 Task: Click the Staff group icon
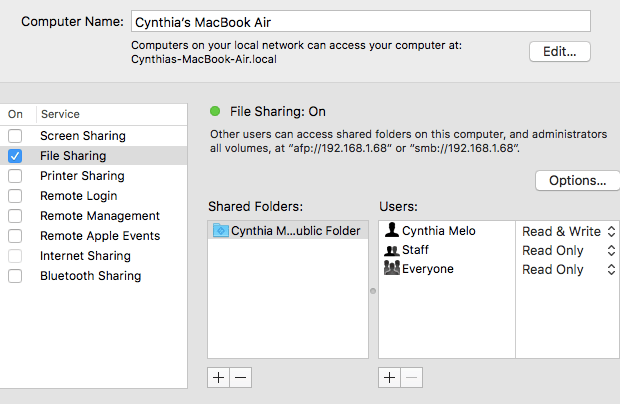click(x=391, y=250)
